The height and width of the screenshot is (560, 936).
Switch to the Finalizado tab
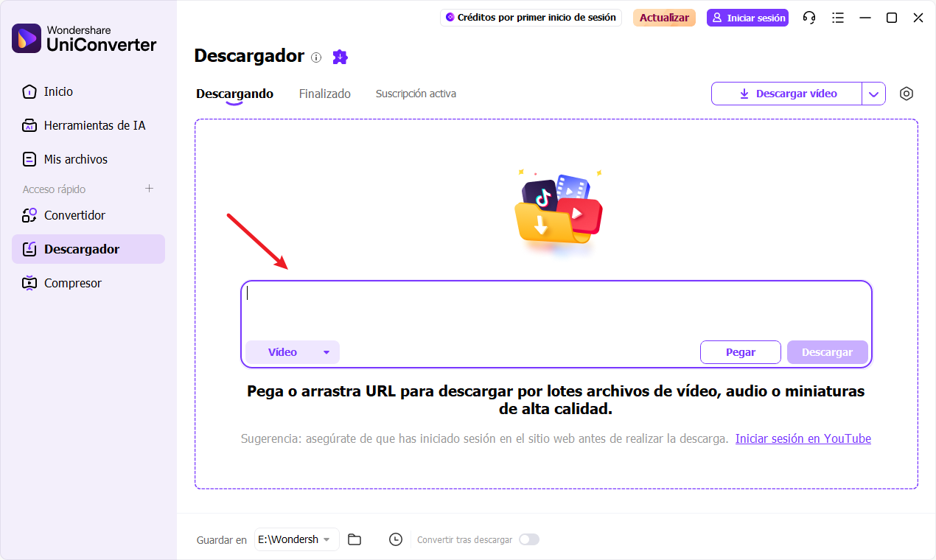click(x=324, y=94)
